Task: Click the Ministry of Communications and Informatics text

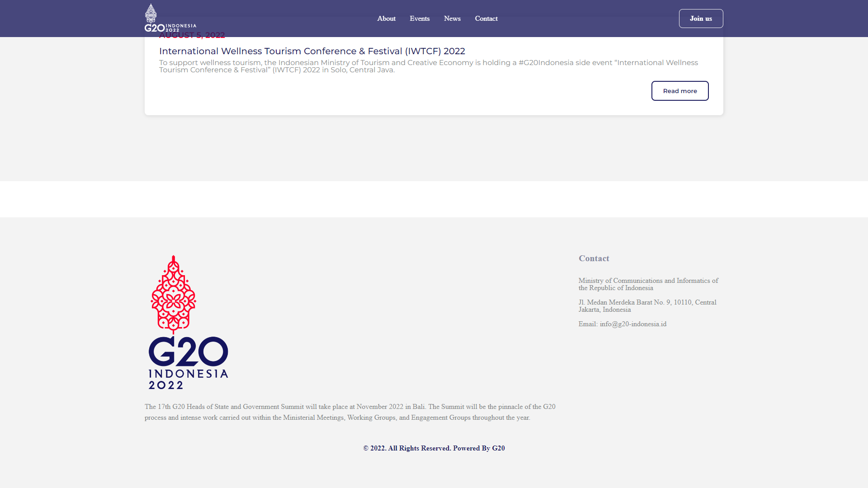Action: pos(648,284)
